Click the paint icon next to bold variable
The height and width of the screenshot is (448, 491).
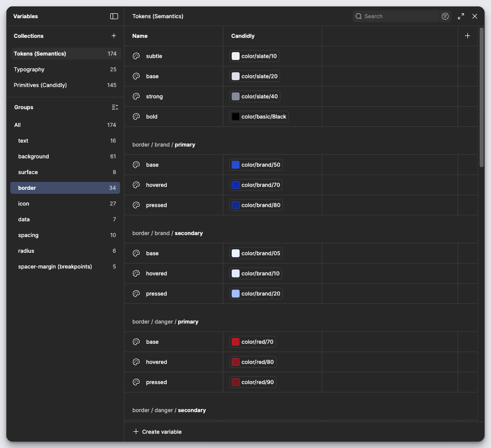(136, 117)
